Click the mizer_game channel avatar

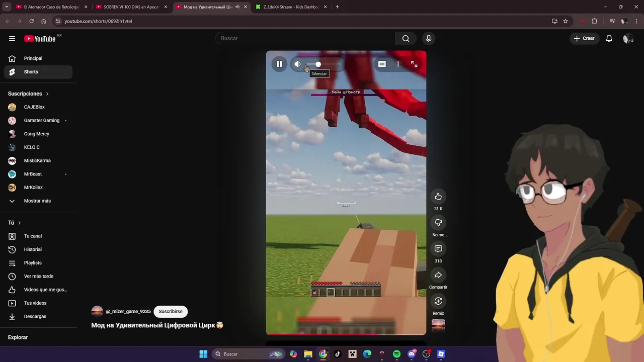pyautogui.click(x=97, y=311)
